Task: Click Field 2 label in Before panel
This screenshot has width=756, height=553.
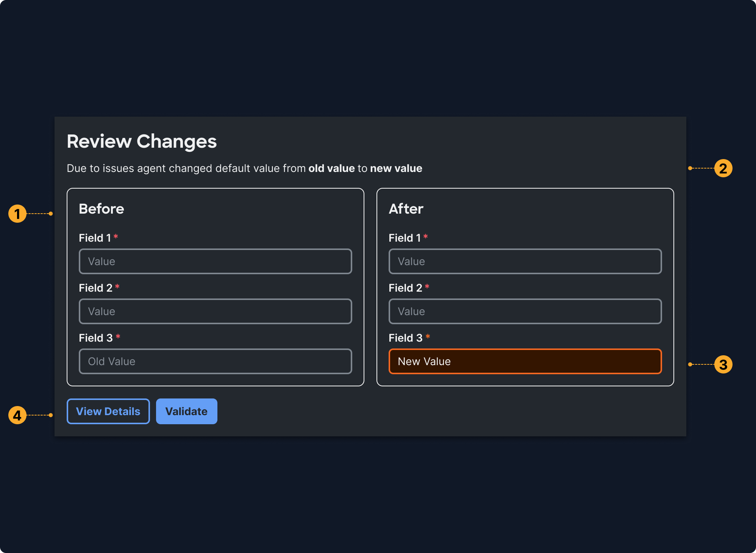Action: [x=95, y=288]
